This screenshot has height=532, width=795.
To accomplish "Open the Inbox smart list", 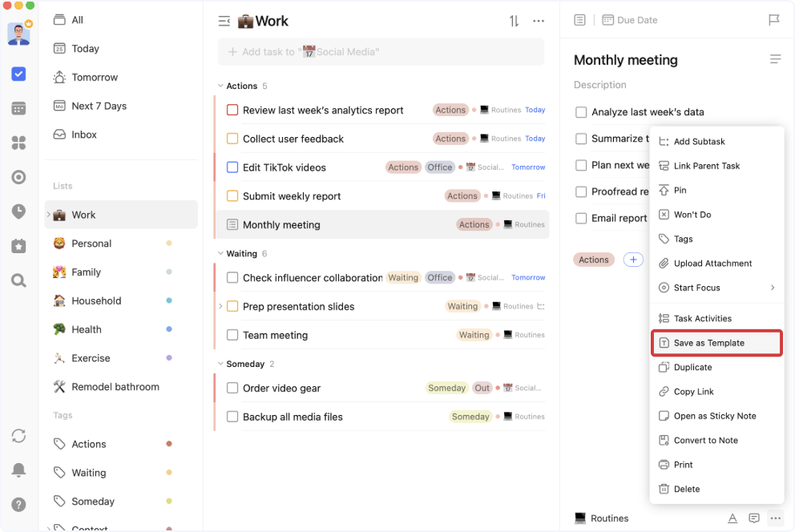I will pos(83,135).
